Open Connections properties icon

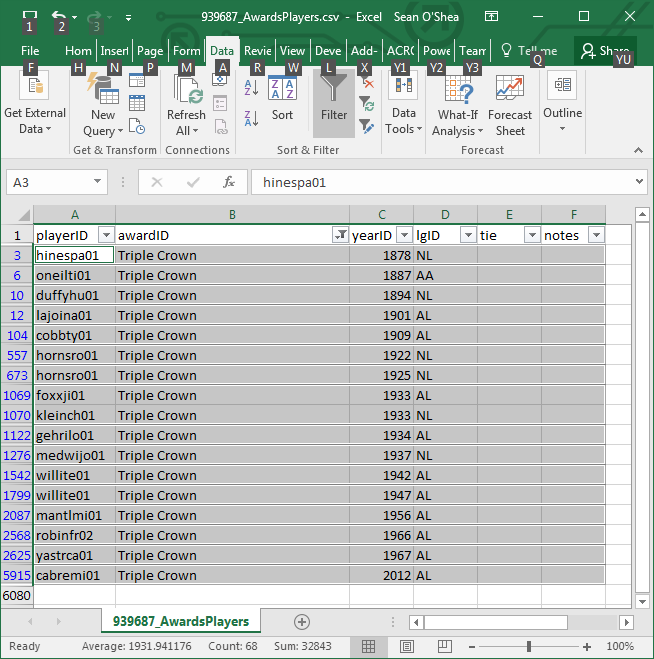(220, 103)
